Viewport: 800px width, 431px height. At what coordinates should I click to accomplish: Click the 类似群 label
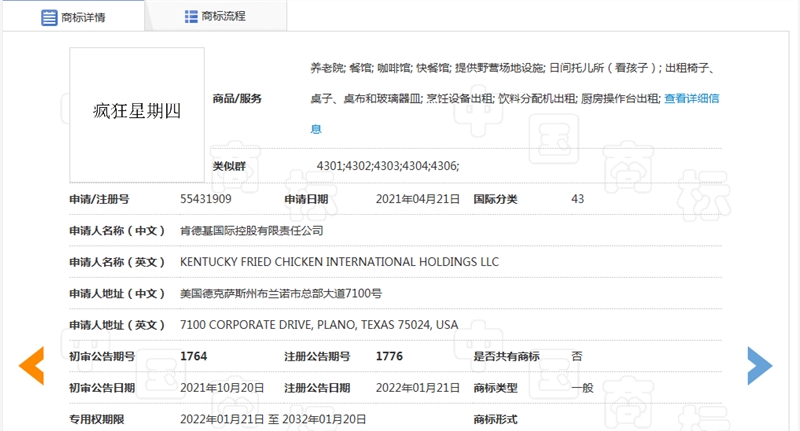click(x=229, y=166)
